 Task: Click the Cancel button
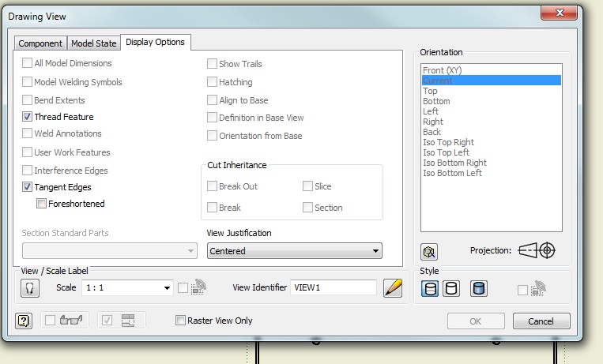[541, 321]
